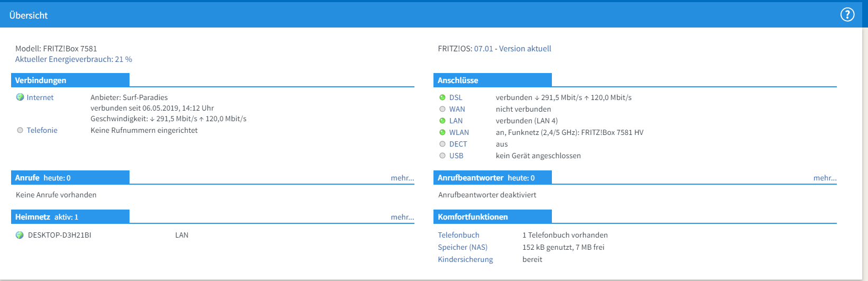Click the grey WAN status indicator

click(x=442, y=109)
